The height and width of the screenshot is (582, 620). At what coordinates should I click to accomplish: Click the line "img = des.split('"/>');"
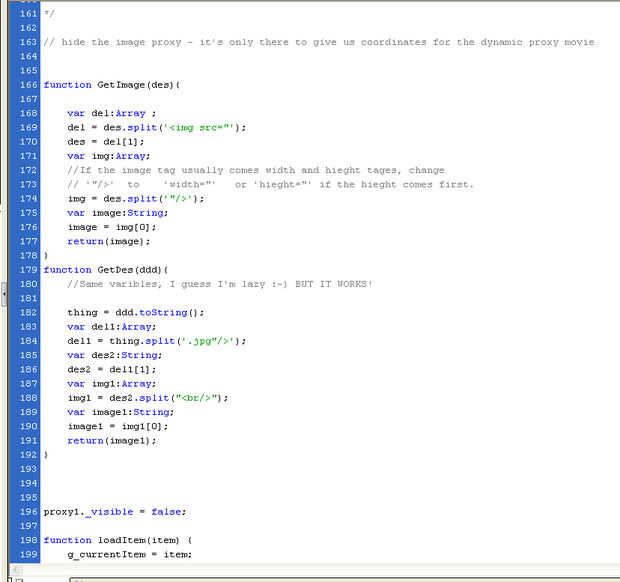(136, 199)
